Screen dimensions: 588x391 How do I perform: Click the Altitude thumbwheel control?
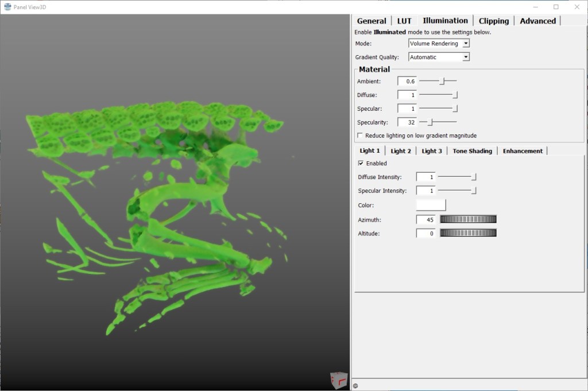point(469,233)
